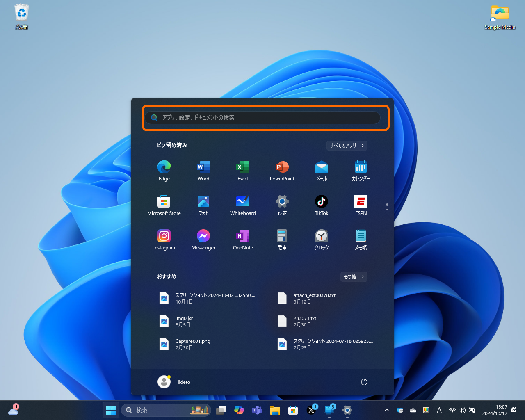Launch Instagram from the Start menu
Image resolution: width=525 pixels, height=420 pixels.
(164, 240)
